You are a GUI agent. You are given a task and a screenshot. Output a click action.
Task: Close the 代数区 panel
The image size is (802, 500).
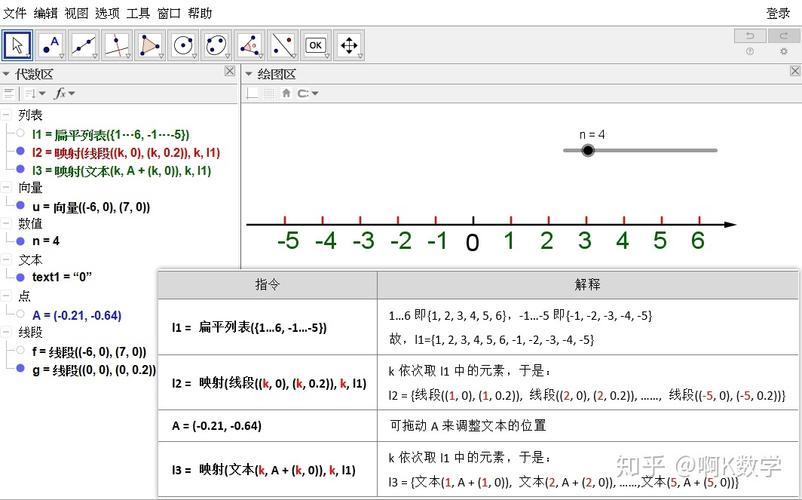[230, 71]
